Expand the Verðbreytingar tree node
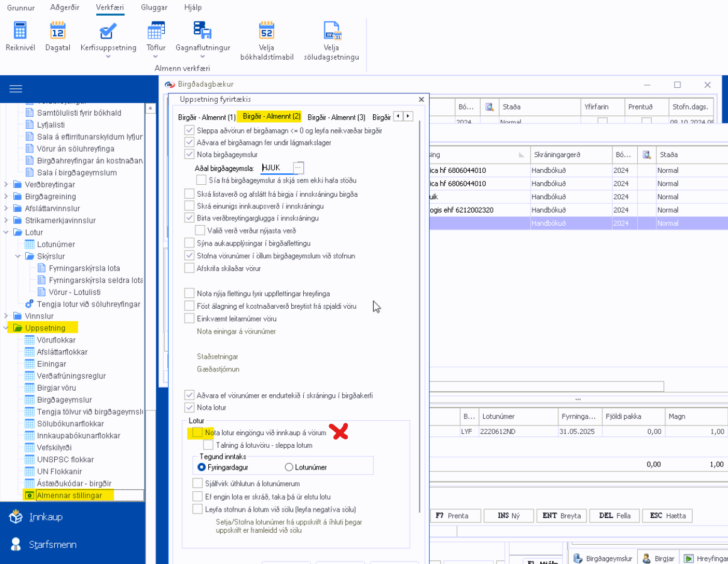 (7, 185)
